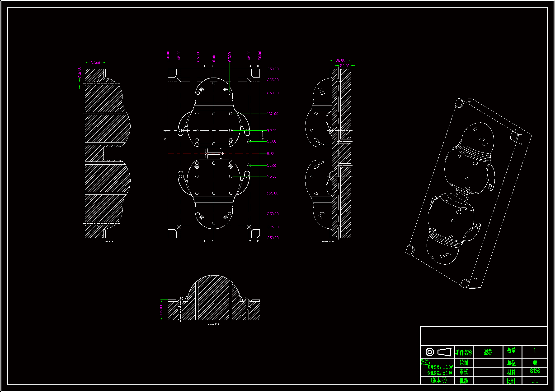This screenshot has height=392, width=555.
Task: Click the MM unit value cell
Action: tap(534, 363)
